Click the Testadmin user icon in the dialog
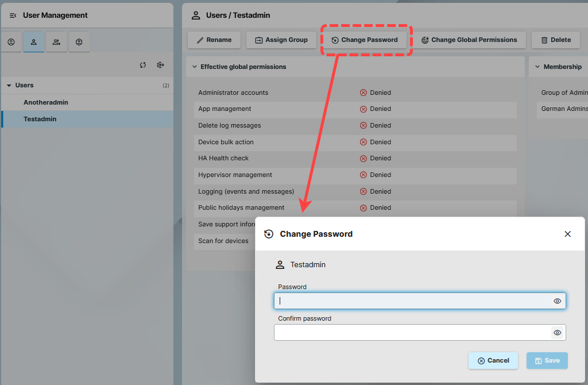Screen dimensions: 588x385 (280, 264)
